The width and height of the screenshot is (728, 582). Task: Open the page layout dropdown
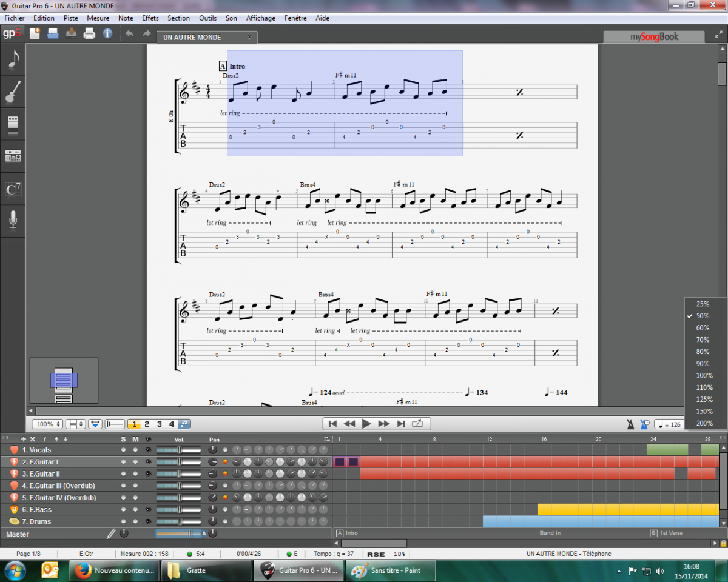coord(76,424)
